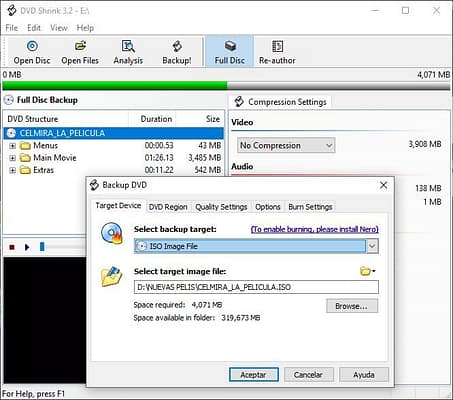Click the Open Disc toolbar icon
The height and width of the screenshot is (400, 453).
(x=32, y=46)
